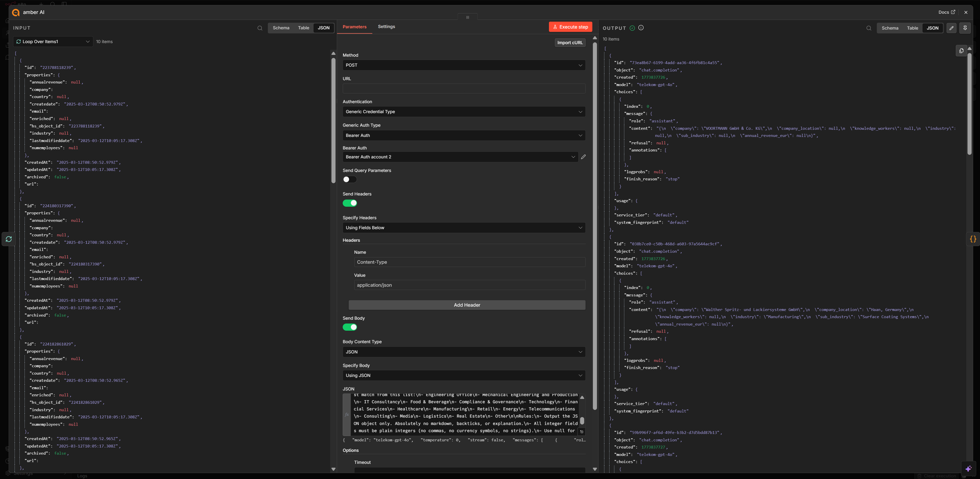
Task: Click the Loop Over Items left node icon
Action: (x=9, y=239)
